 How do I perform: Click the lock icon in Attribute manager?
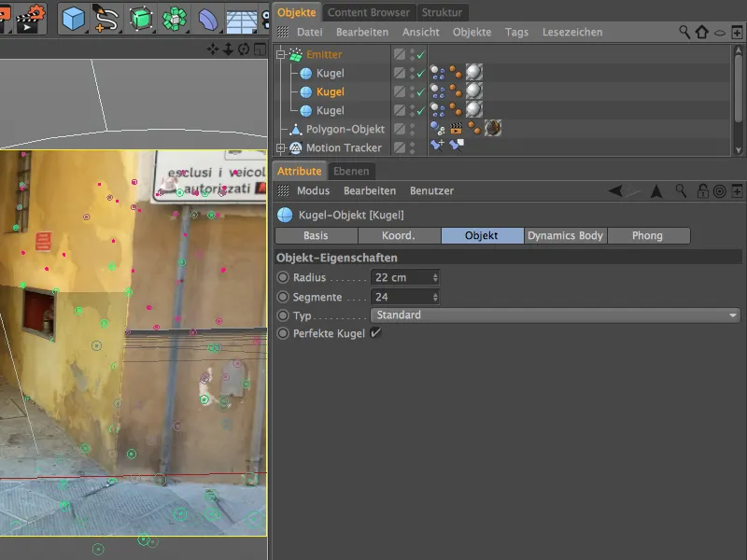(702, 190)
